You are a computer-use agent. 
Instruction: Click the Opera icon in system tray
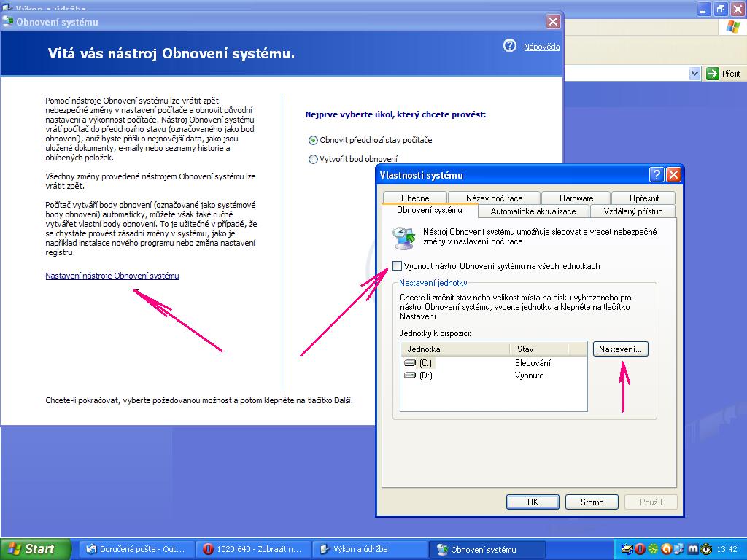pos(639,549)
